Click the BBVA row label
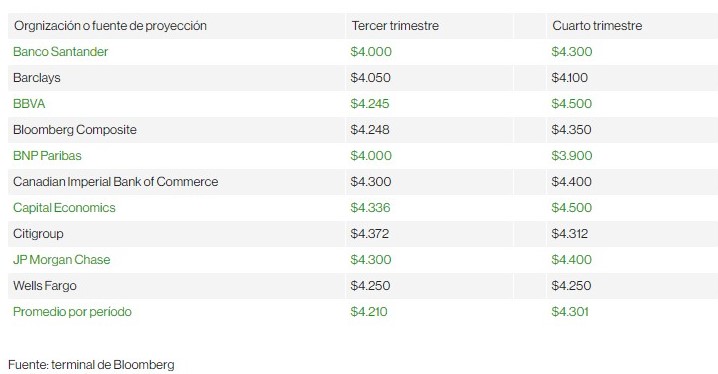718x374 pixels. [29, 104]
